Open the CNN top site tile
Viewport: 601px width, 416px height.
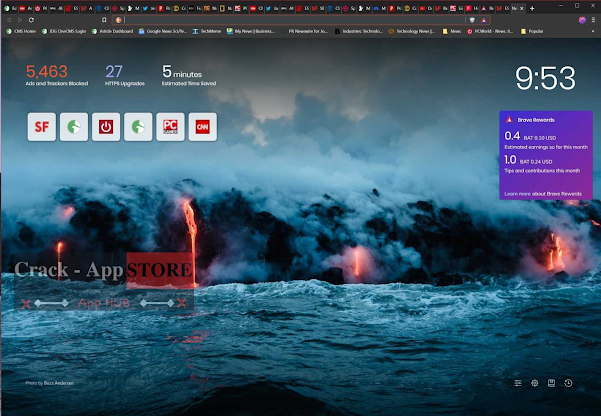[203, 127]
